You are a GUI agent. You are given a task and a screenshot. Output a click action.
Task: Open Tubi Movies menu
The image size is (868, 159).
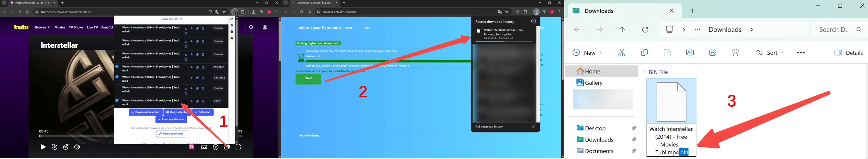[x=60, y=27]
